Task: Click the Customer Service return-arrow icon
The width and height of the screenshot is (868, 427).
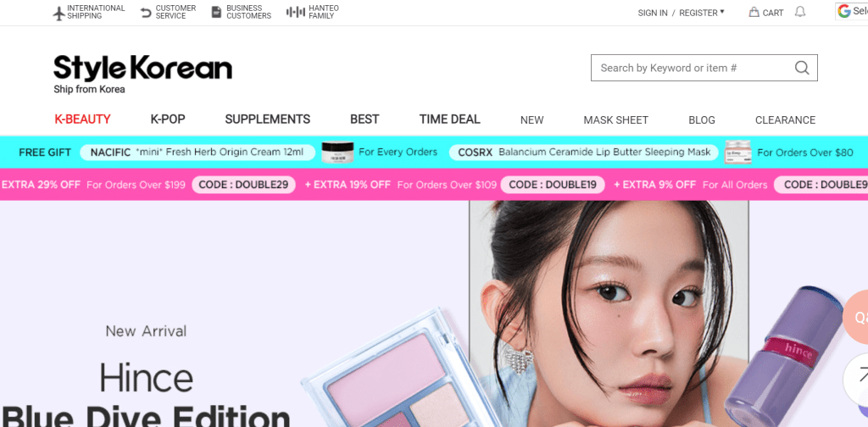Action: pos(146,13)
